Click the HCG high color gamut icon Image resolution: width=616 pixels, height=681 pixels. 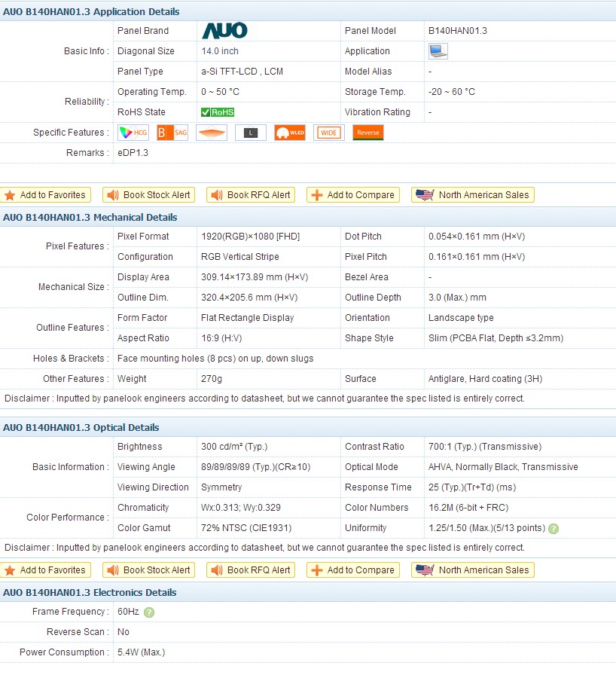[133, 133]
